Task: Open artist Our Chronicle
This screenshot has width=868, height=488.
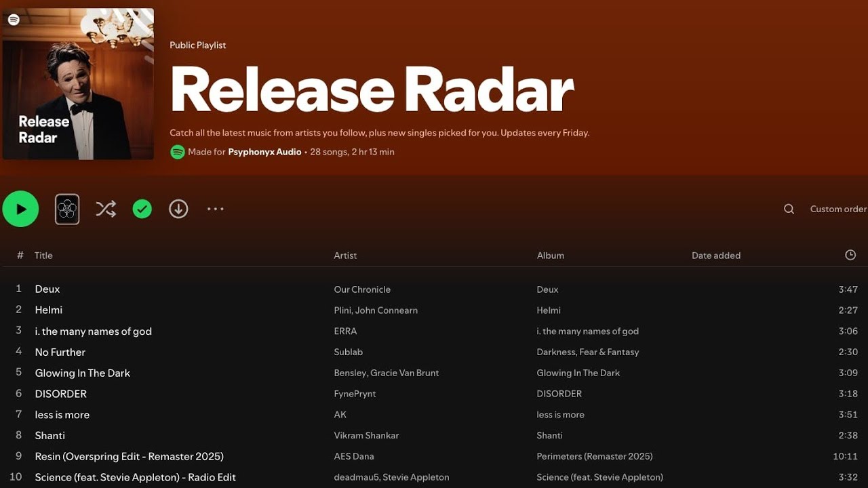Action: (362, 289)
